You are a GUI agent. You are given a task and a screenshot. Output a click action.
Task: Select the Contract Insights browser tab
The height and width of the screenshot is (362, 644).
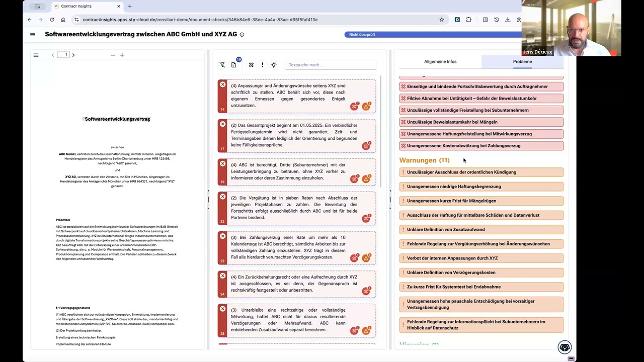pos(87,6)
